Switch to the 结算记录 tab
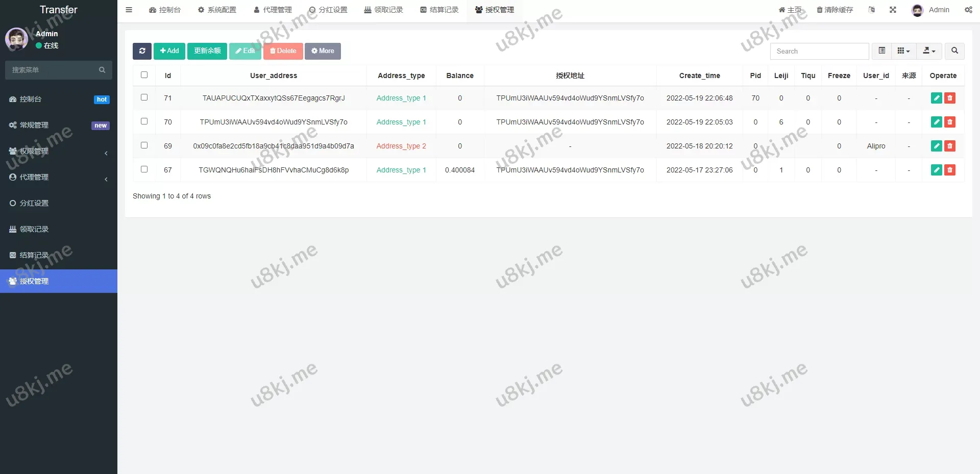980x474 pixels. coord(439,10)
